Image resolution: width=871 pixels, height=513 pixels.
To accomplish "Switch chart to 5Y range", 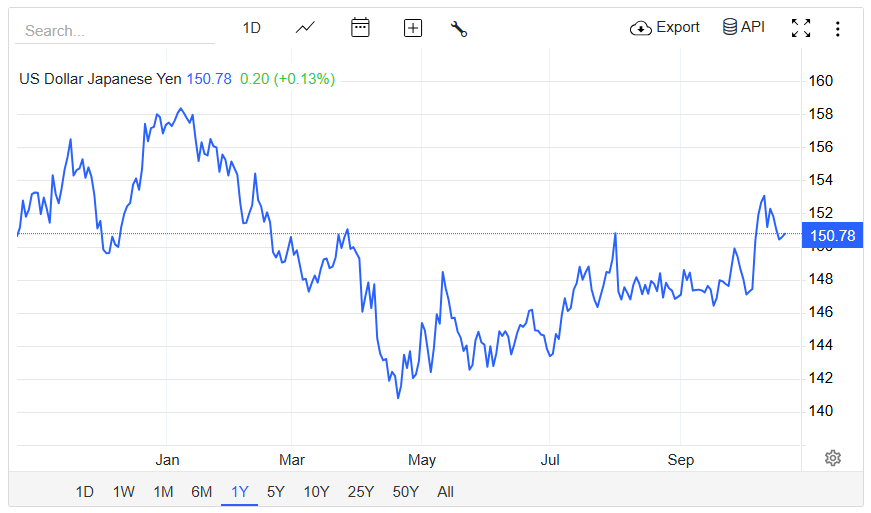I will point(275,491).
